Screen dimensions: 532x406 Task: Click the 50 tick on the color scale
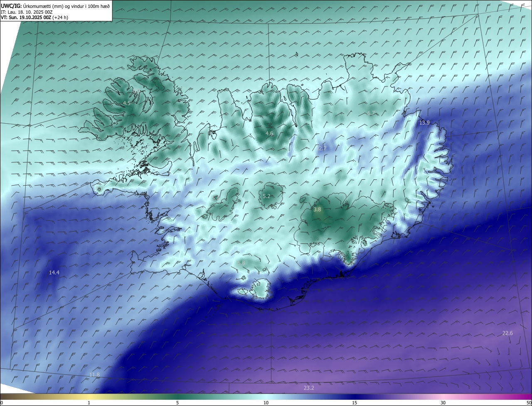coord(529,403)
